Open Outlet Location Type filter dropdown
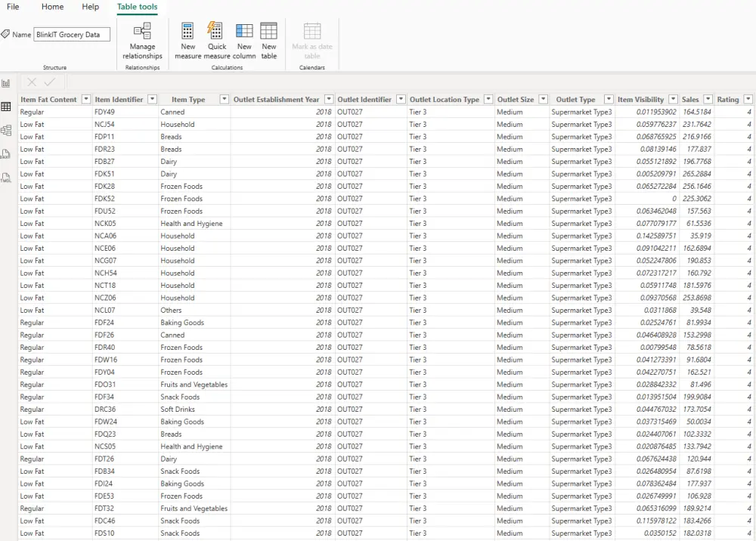The height and width of the screenshot is (541, 756). (x=488, y=99)
